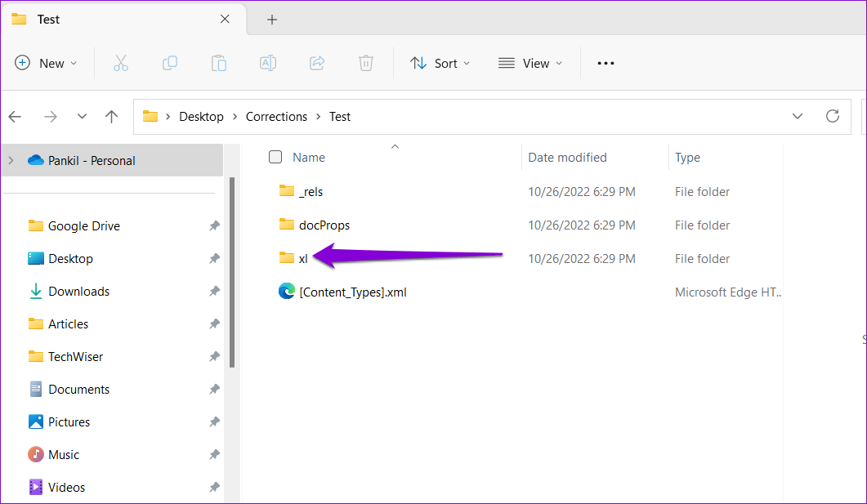Add a new File Explorer tab
The height and width of the screenshot is (504, 867).
(272, 20)
